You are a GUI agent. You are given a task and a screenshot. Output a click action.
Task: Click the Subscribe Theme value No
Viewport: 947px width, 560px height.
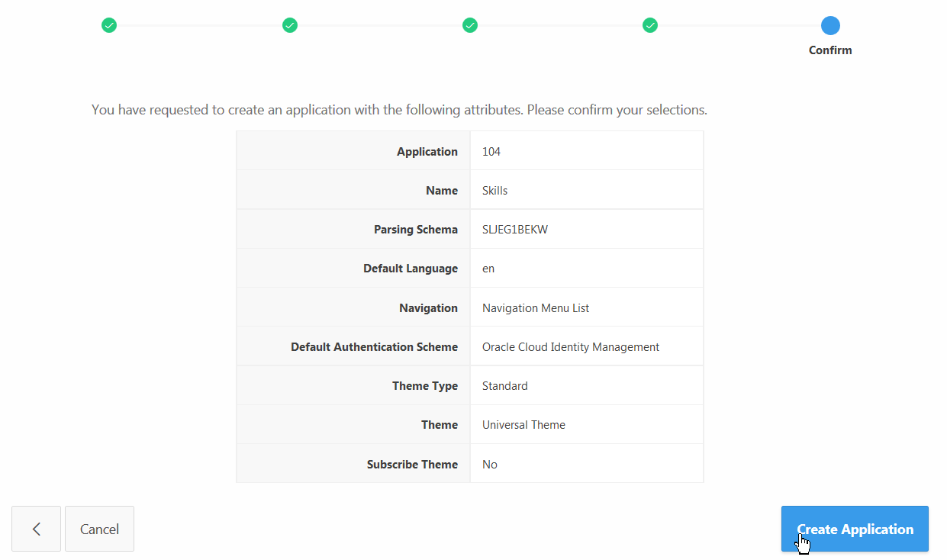(x=489, y=463)
